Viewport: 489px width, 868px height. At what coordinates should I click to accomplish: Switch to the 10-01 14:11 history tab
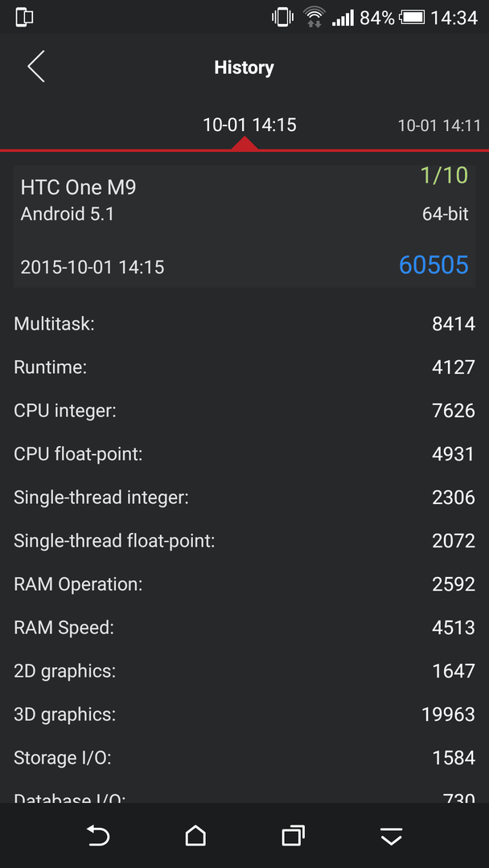tap(439, 125)
